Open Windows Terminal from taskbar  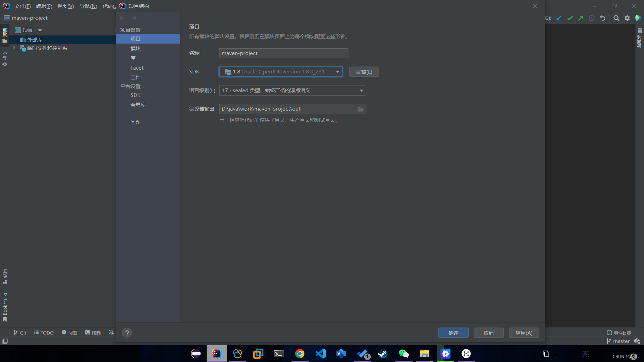tap(279, 354)
